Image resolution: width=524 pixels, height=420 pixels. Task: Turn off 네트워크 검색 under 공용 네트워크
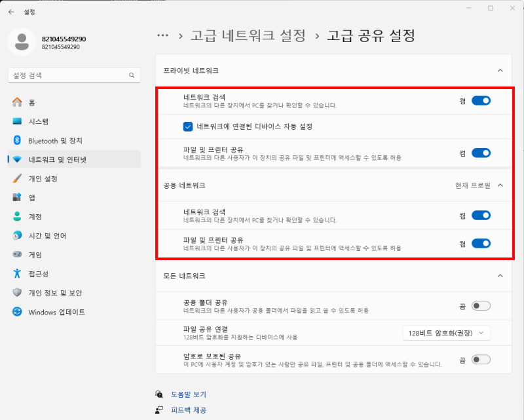click(481, 216)
